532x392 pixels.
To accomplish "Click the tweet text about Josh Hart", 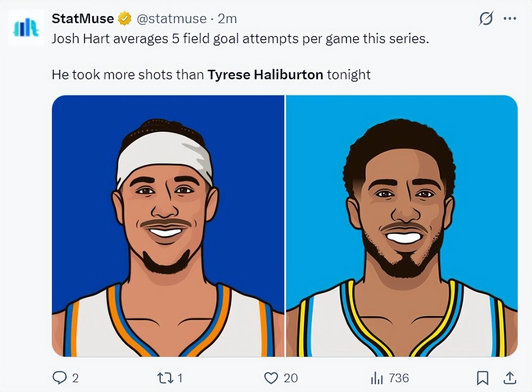I will pyautogui.click(x=240, y=39).
